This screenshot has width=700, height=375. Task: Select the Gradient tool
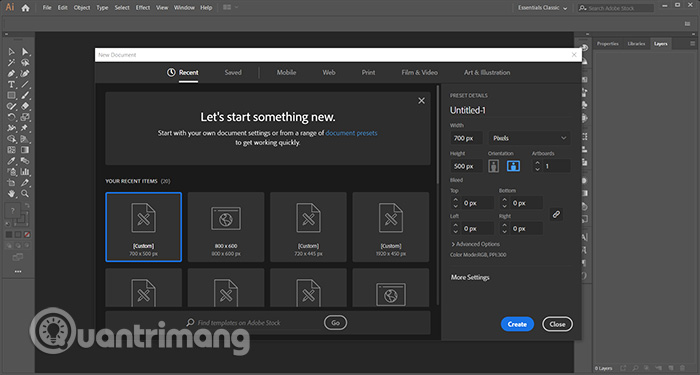tap(25, 150)
